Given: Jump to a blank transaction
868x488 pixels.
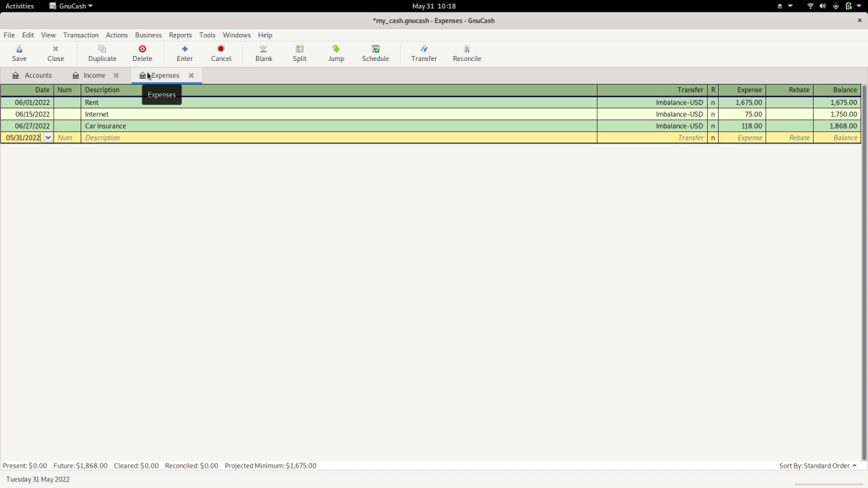Looking at the screenshot, I should [x=263, y=53].
